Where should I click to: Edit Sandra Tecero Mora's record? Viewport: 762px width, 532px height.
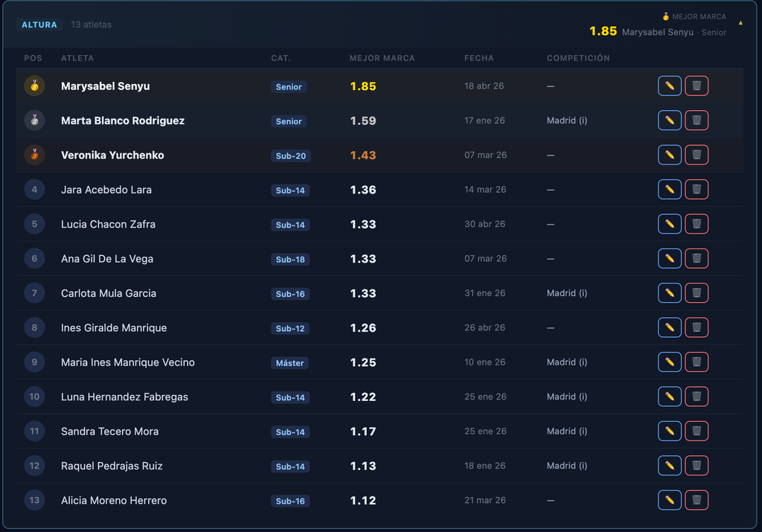pyautogui.click(x=669, y=431)
